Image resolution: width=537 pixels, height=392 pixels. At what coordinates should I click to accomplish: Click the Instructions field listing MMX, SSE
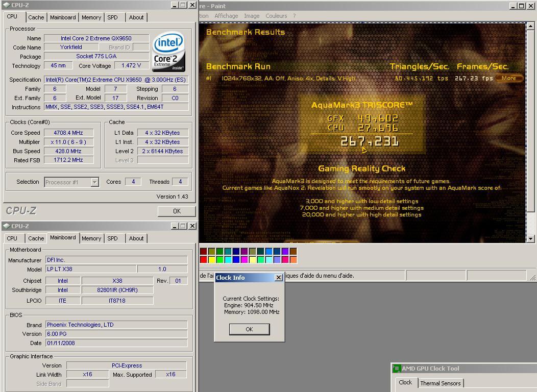116,107
